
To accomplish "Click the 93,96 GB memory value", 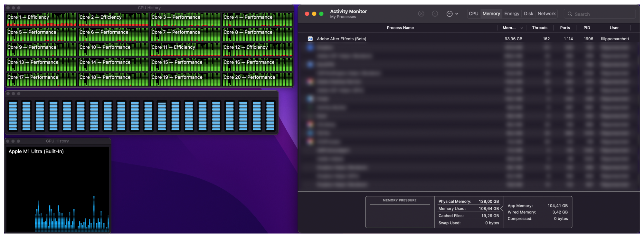I will 513,39.
